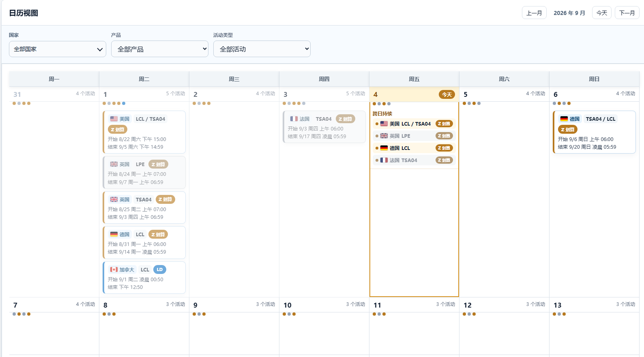Click the 2026 年 9 月 month label

point(569,13)
